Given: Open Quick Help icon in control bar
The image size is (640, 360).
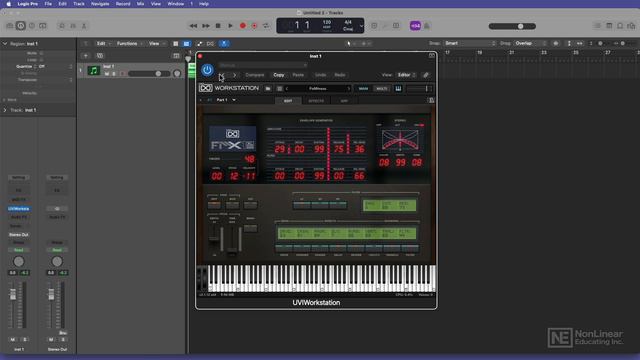Looking at the screenshot, I should pos(32,26).
